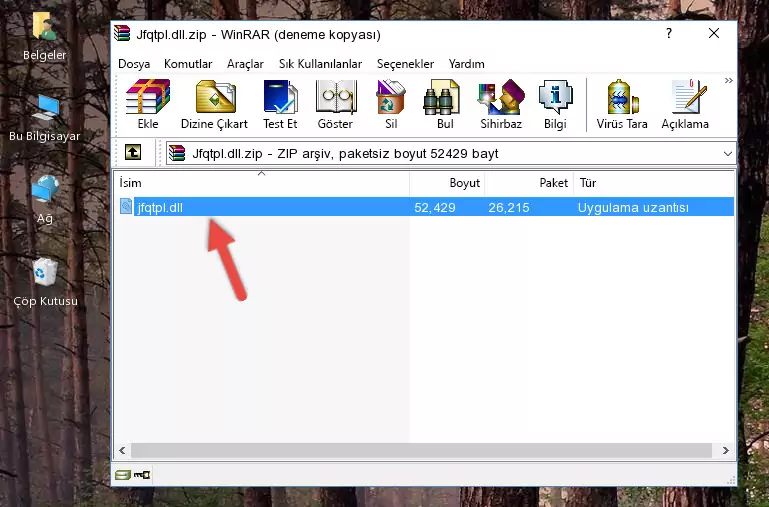The image size is (769, 507).
Task: Click the drive icon in status bar
Action: [x=123, y=474]
